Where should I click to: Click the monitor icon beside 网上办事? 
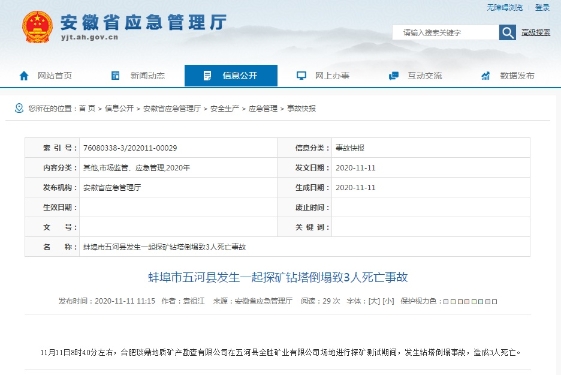[x=301, y=76]
